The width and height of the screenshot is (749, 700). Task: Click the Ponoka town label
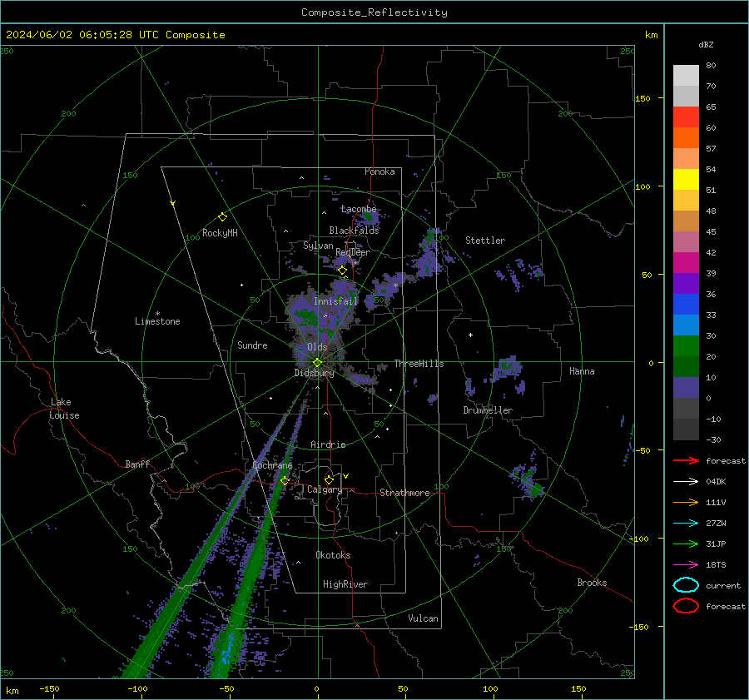[379, 171]
